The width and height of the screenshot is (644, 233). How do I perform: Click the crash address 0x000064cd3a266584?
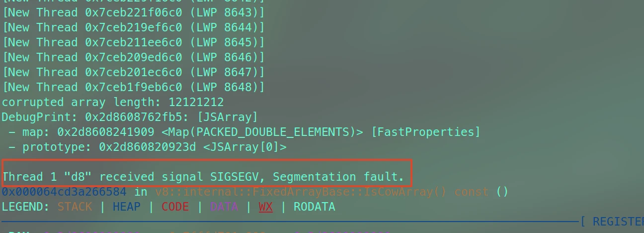tap(64, 192)
